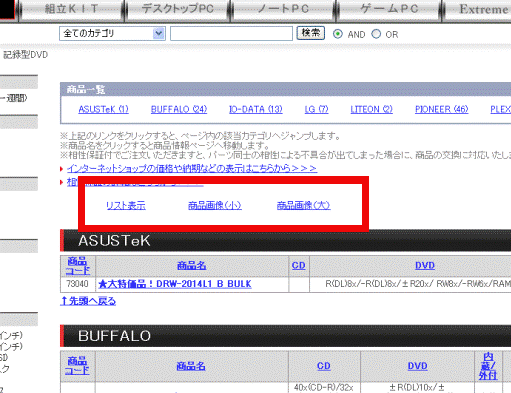Screen dimensions: 511x393
Task: Jump to LG (7) category
Action: coord(316,109)
